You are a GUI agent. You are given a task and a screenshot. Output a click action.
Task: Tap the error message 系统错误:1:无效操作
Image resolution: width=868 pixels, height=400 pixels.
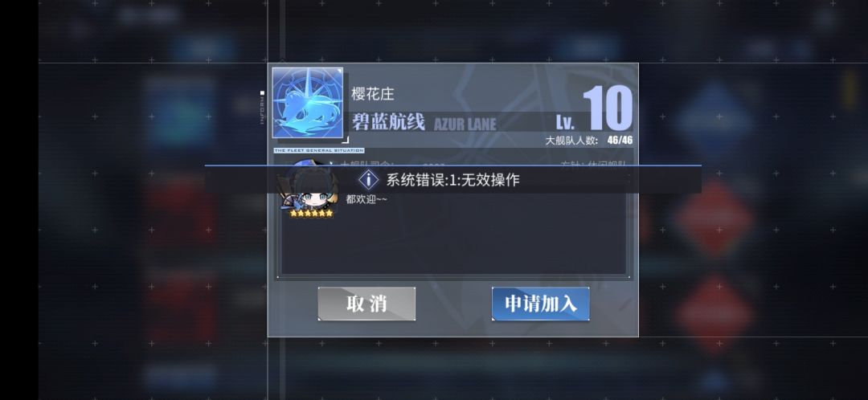pos(452,179)
